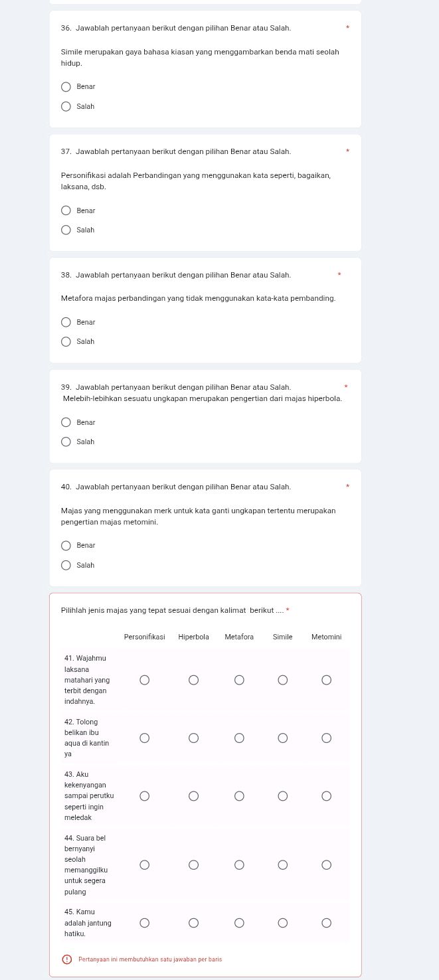Viewport: 439px width, 980px height.
Task: Select Salah for question 36
Action: click(66, 106)
